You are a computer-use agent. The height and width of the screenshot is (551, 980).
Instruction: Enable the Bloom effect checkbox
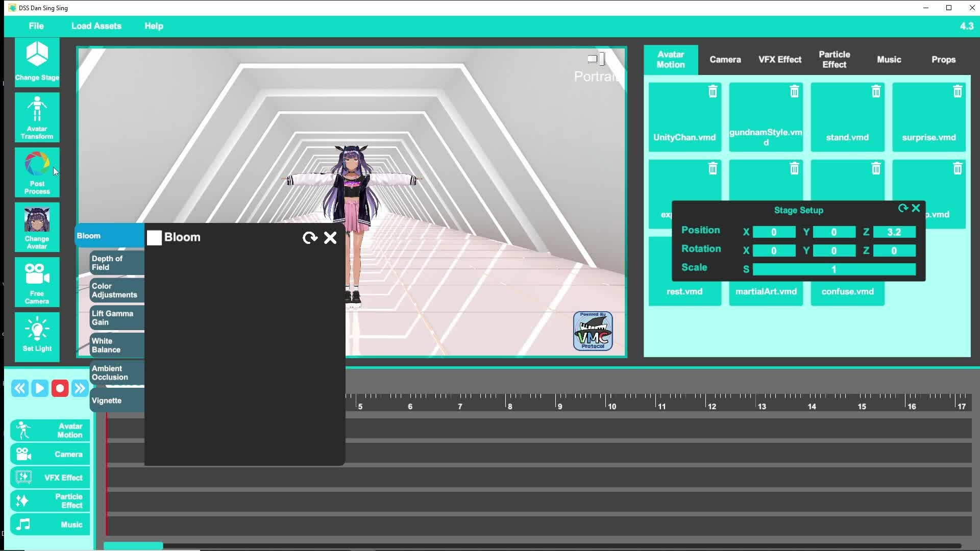click(154, 238)
